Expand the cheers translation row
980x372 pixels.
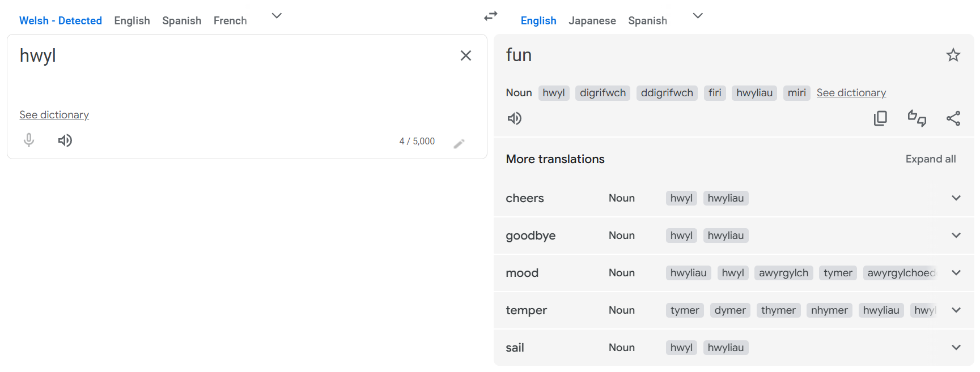point(956,198)
